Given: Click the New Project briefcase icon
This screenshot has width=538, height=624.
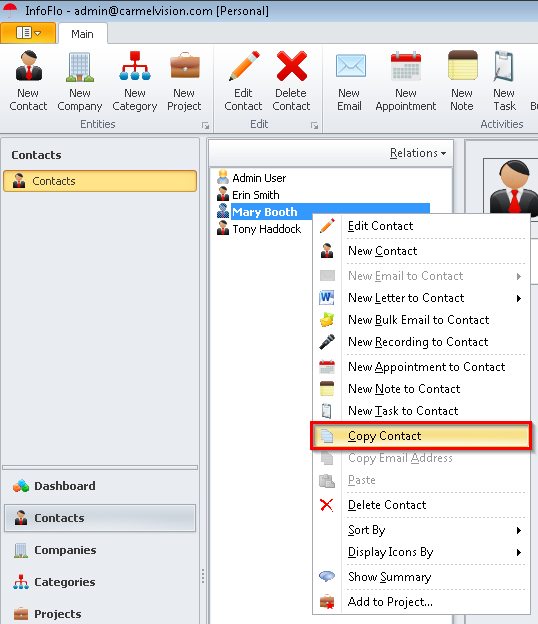Looking at the screenshot, I should pos(185,66).
